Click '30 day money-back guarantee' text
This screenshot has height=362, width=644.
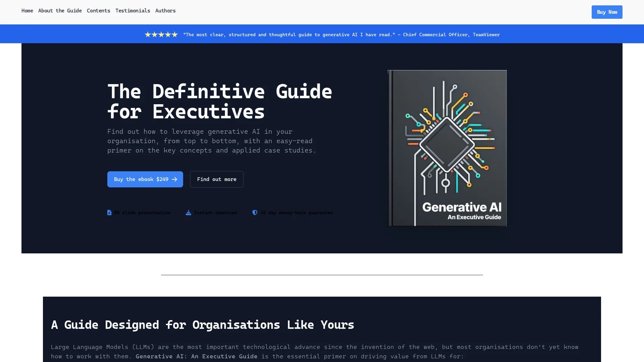click(x=297, y=213)
